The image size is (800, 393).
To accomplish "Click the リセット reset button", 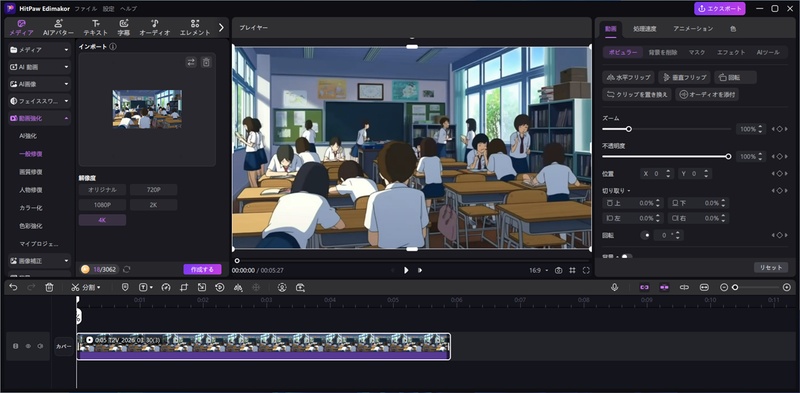I will 771,267.
